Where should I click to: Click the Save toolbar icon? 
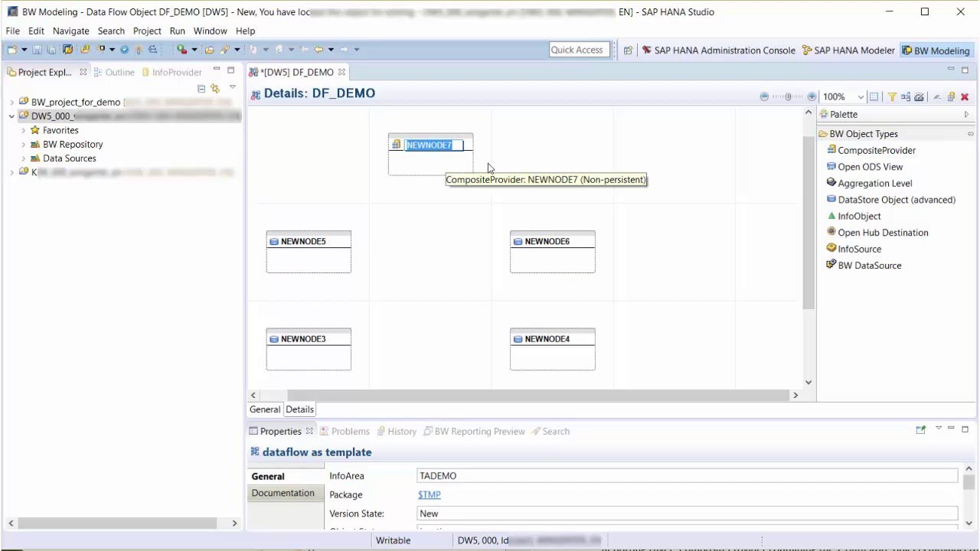point(37,50)
